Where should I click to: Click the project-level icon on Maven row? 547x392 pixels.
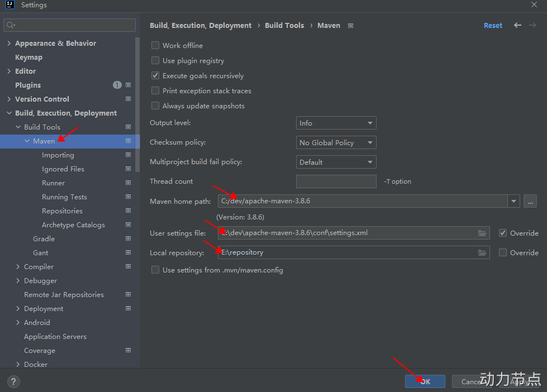click(128, 141)
